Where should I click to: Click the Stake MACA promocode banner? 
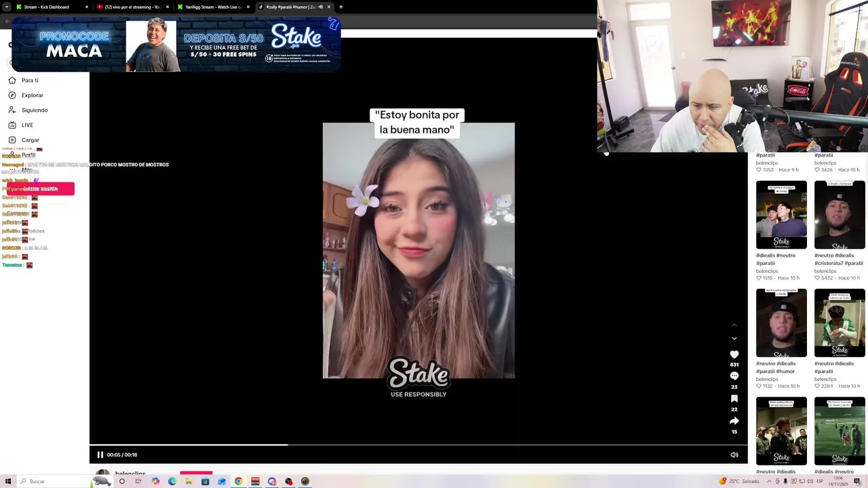[x=176, y=45]
